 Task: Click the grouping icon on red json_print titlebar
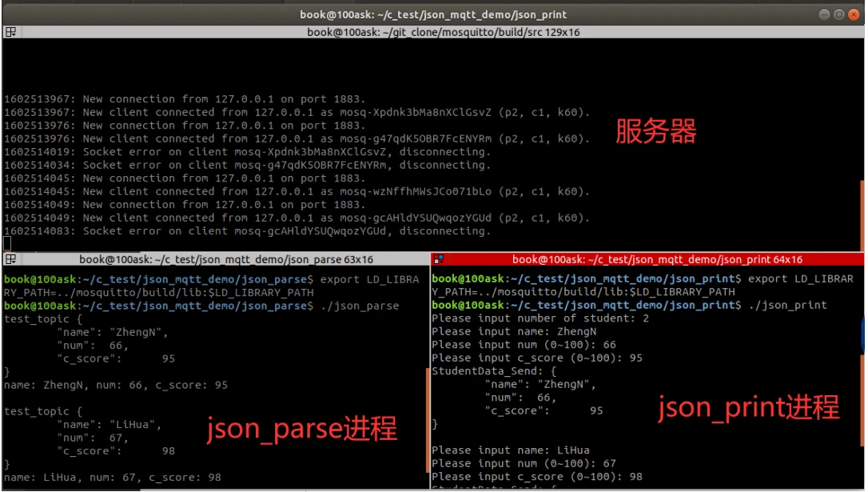(x=439, y=259)
